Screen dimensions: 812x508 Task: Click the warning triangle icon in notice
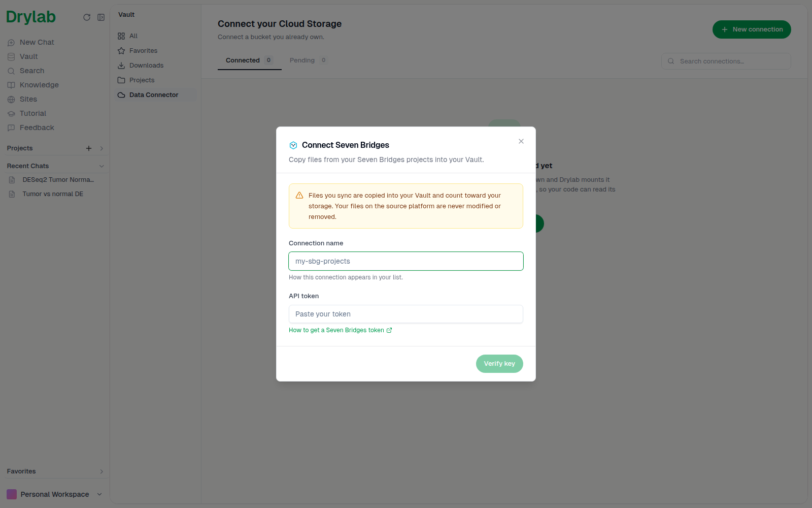coord(299,196)
